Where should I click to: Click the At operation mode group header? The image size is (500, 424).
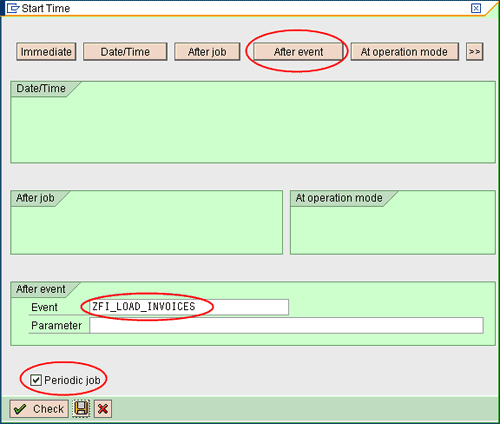pos(339,198)
